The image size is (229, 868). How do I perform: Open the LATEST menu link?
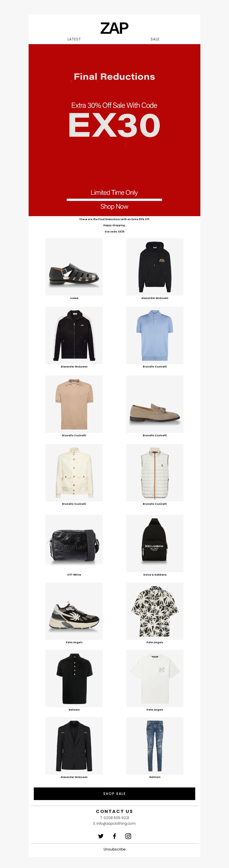tap(74, 39)
